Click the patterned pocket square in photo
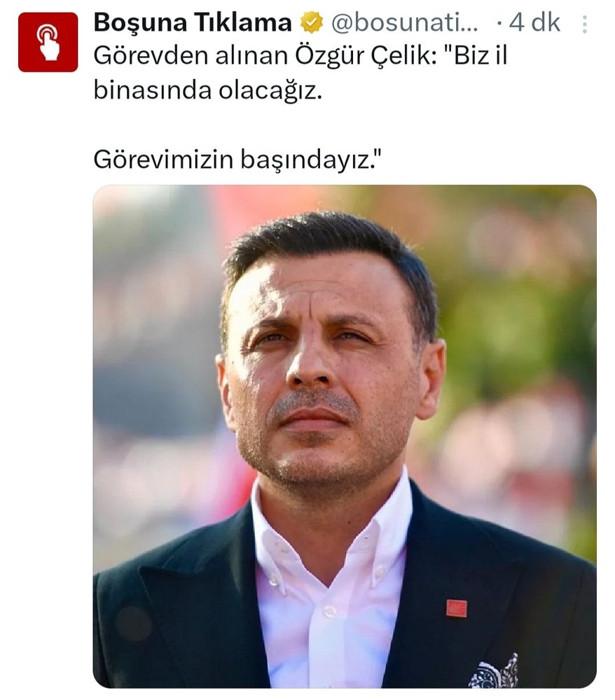 [495, 672]
